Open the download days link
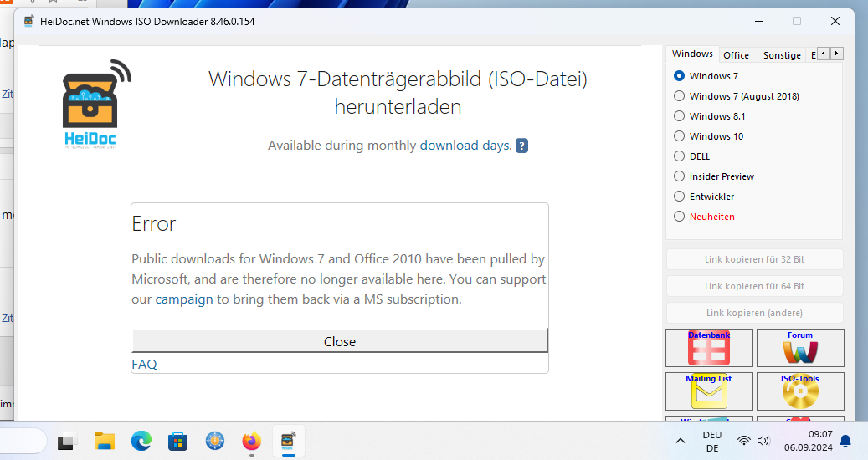 (465, 146)
